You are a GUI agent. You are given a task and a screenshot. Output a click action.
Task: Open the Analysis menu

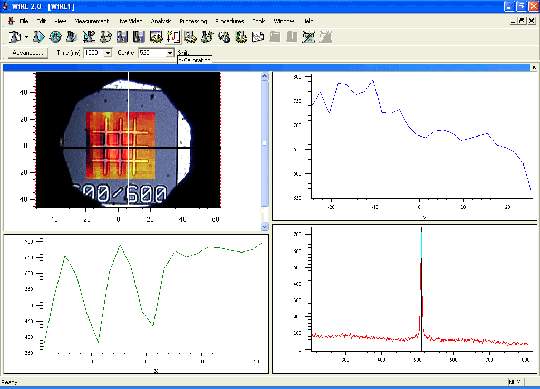(161, 21)
